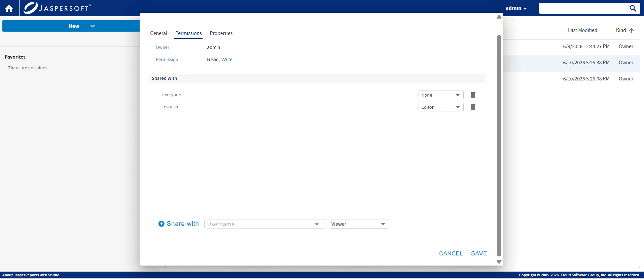
Task: Open the Viewer role dropdown
Action: coord(359,224)
